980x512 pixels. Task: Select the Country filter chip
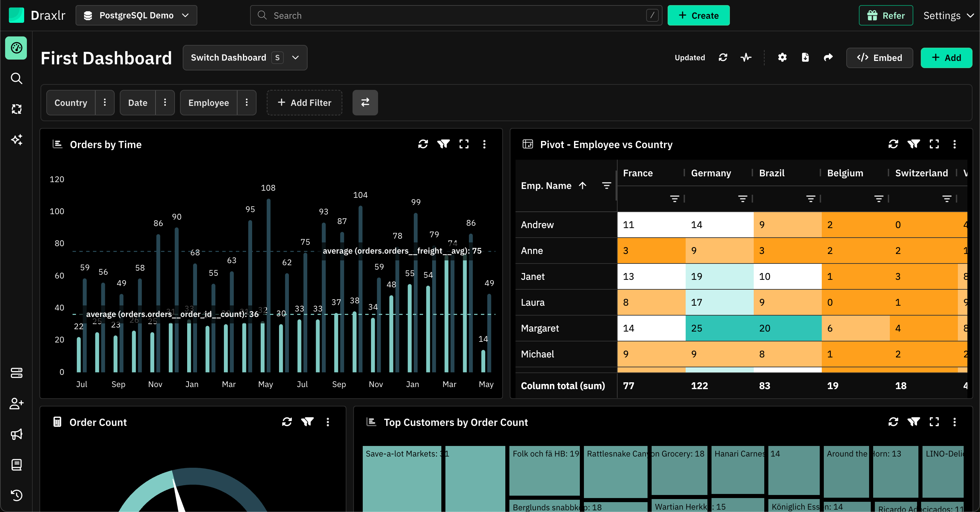tap(71, 102)
